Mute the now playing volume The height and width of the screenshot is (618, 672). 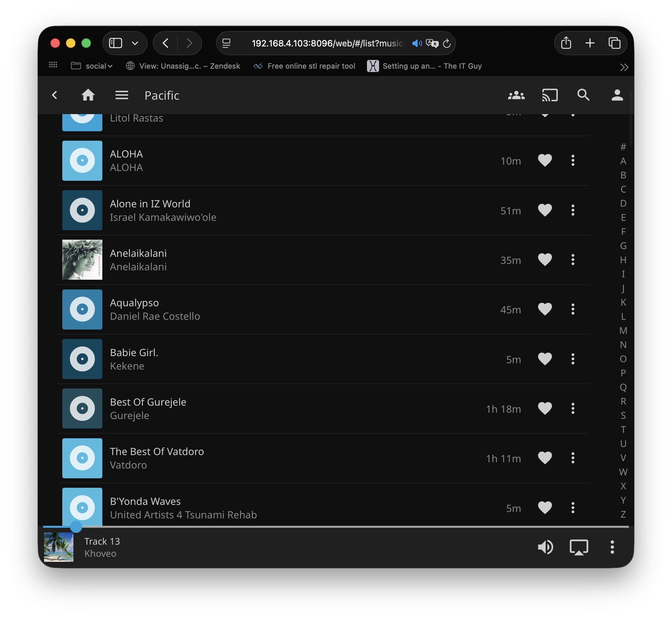545,547
